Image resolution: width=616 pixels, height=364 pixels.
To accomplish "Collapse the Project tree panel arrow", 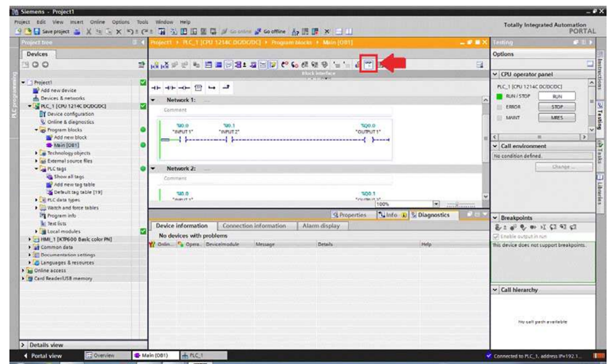I will (143, 42).
